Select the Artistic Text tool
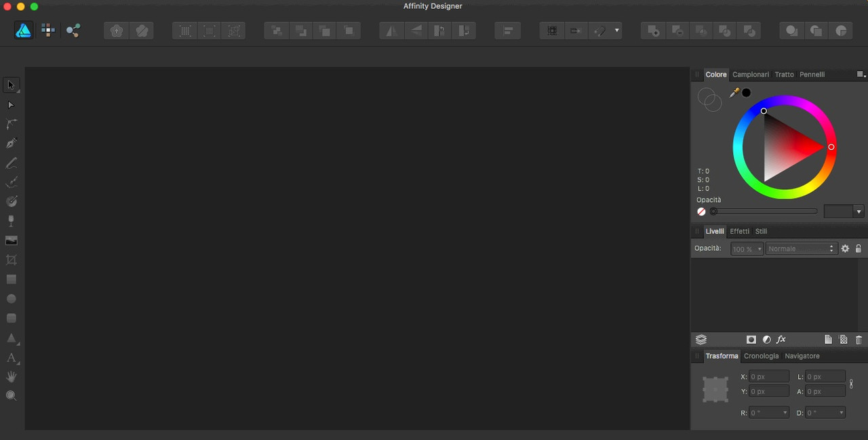The width and height of the screenshot is (868, 440). pos(11,357)
